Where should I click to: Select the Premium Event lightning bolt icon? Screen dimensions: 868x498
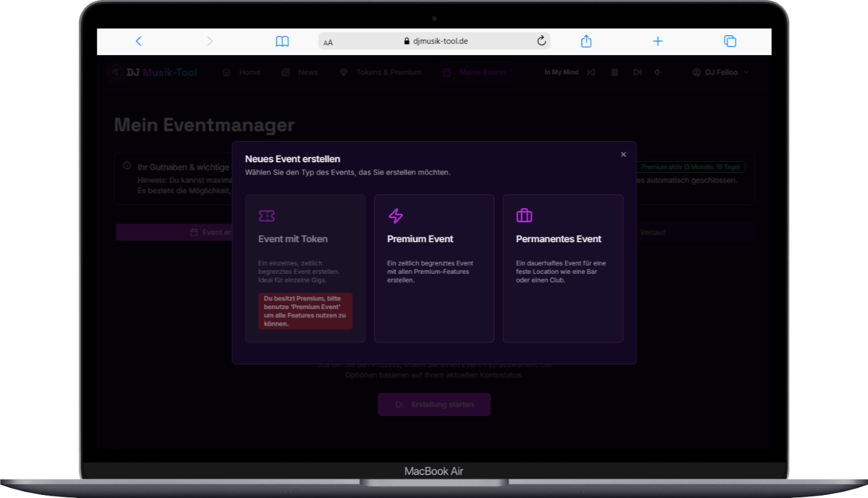tap(396, 216)
